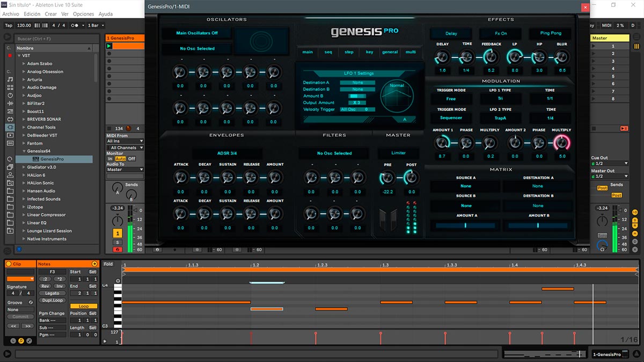
Task: Select the Sounds category icon in browser sidebar
Action: pyautogui.click(x=10, y=79)
